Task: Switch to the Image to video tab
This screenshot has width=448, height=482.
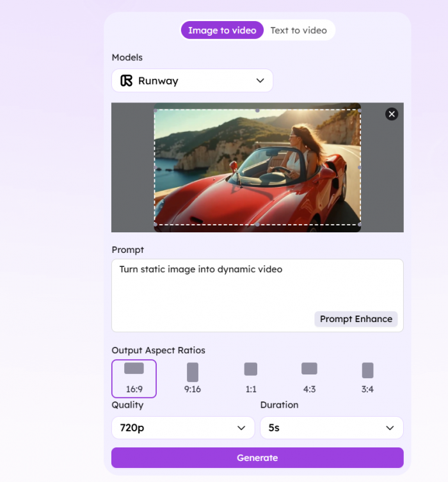Action: click(222, 30)
